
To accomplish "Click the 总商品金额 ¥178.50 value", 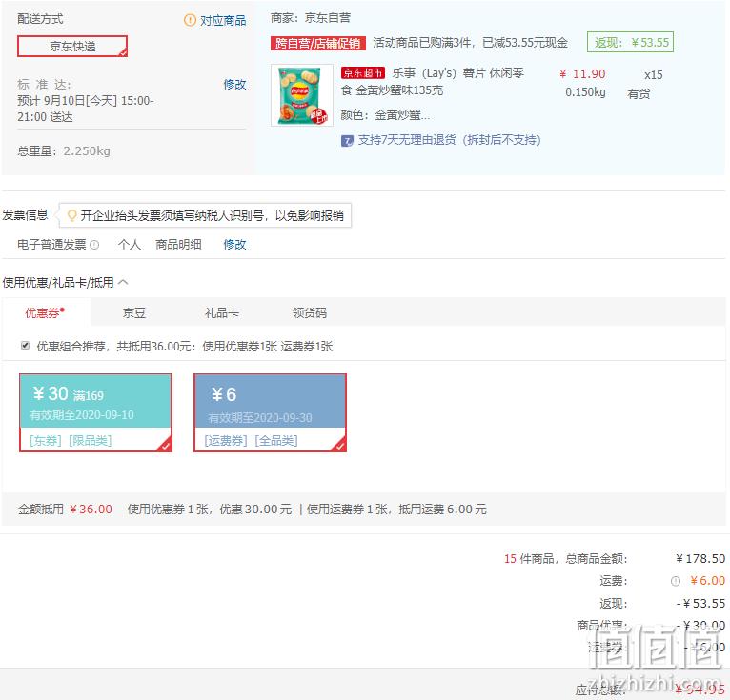I will (700, 559).
